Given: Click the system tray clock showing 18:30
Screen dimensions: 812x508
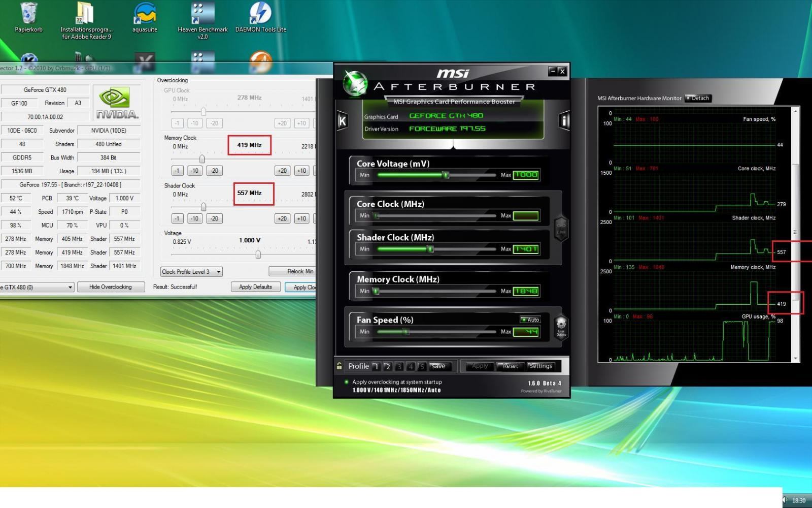Looking at the screenshot, I should pos(799,500).
